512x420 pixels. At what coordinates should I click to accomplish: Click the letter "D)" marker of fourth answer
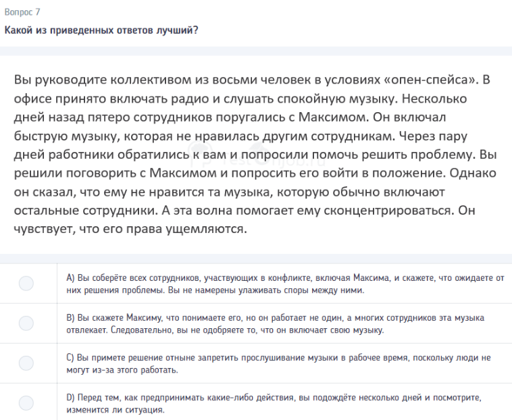70,397
